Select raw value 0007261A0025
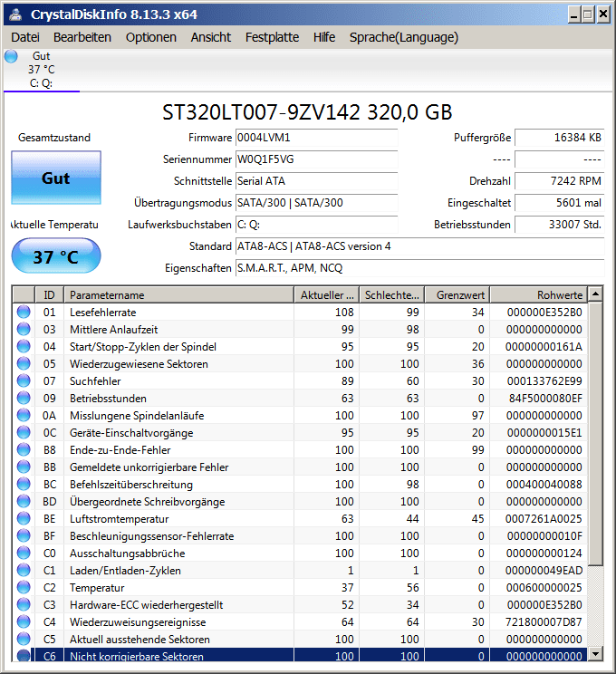The width and height of the screenshot is (616, 674). pos(544,518)
